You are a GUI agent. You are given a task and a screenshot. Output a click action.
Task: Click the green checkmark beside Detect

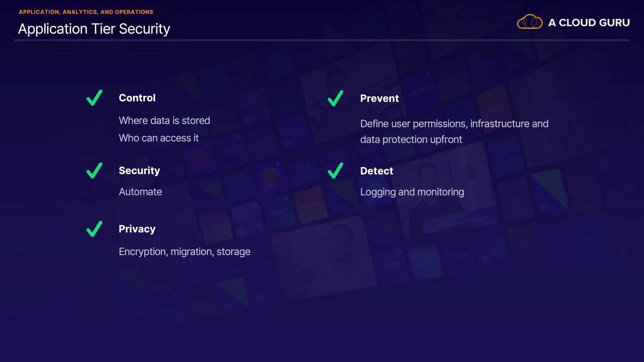335,171
